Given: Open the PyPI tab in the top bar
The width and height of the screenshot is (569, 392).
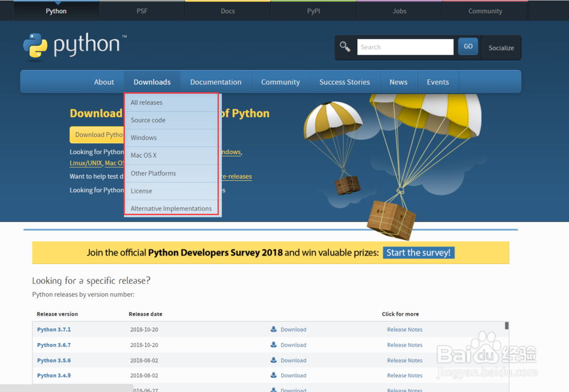Looking at the screenshot, I should [314, 11].
